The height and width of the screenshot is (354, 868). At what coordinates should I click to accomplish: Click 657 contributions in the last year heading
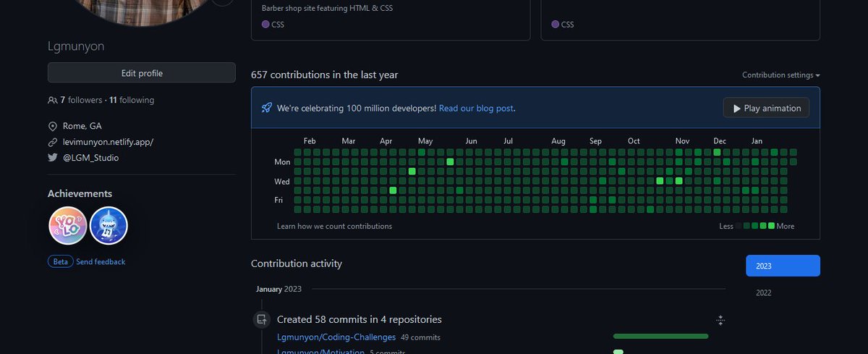pyautogui.click(x=324, y=75)
